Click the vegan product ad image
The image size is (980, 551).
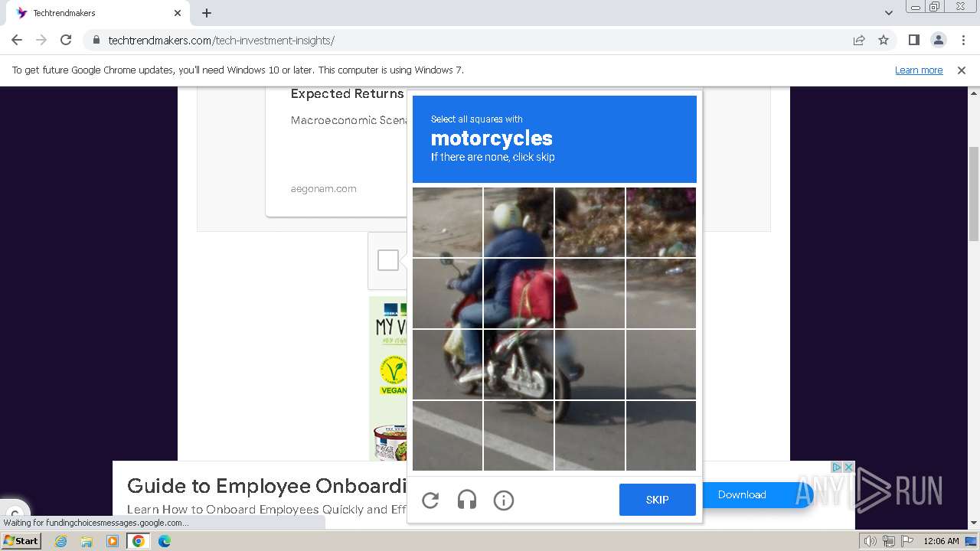pyautogui.click(x=389, y=379)
